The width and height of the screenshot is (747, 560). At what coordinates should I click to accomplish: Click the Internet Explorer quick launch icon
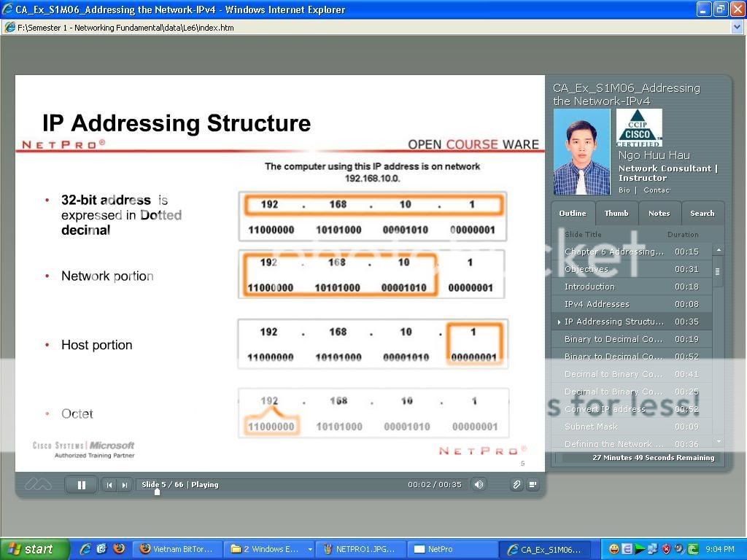click(85, 549)
